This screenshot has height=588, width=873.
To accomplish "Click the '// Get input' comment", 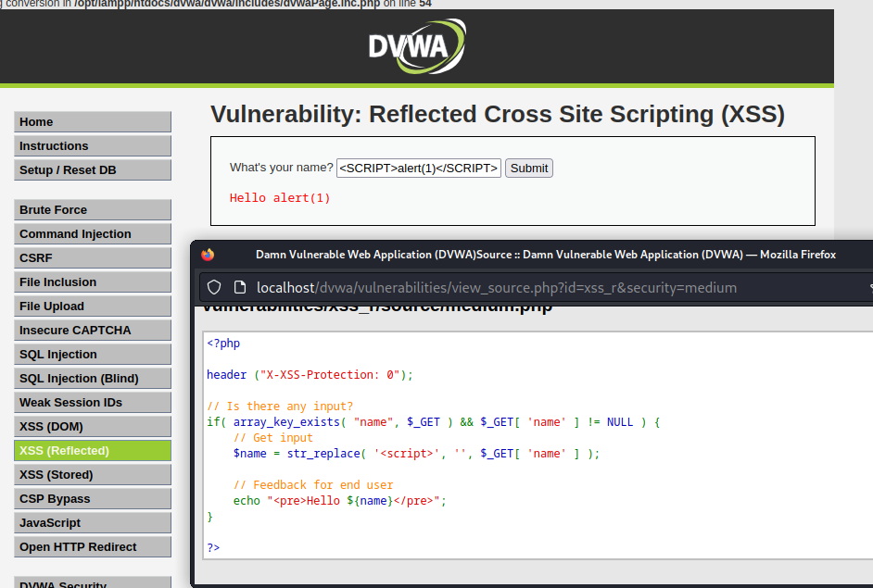I will point(272,438).
